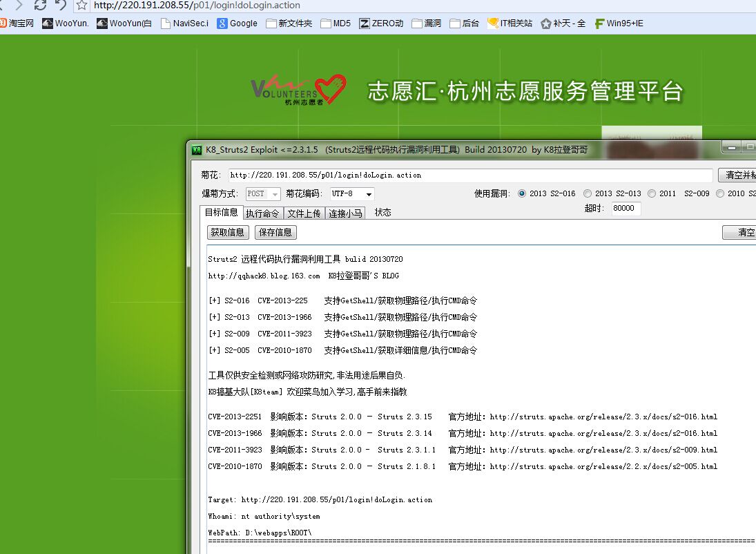This screenshot has height=554, width=756.
Task: Switch to the 执行命令 tab
Action: (263, 213)
